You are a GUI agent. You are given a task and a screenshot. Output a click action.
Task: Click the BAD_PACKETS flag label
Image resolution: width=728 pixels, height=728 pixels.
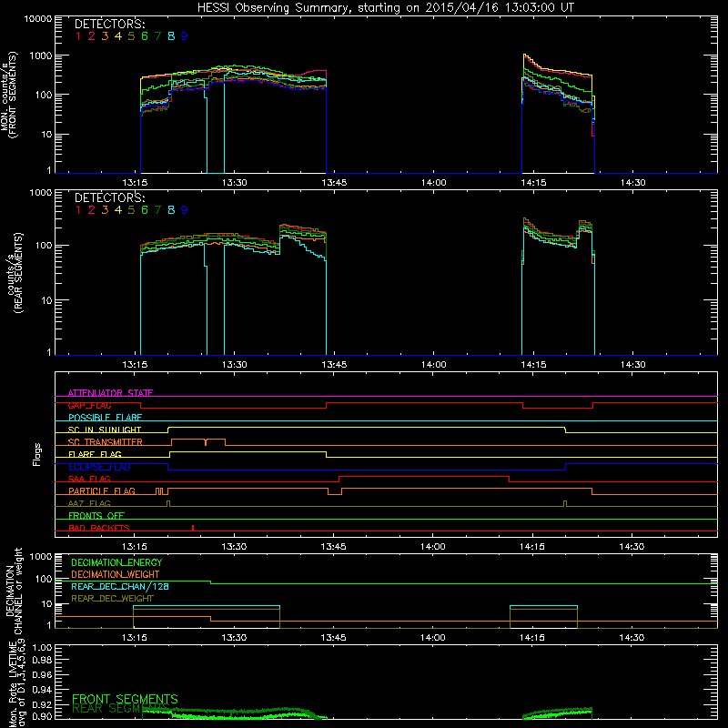pyautogui.click(x=99, y=528)
